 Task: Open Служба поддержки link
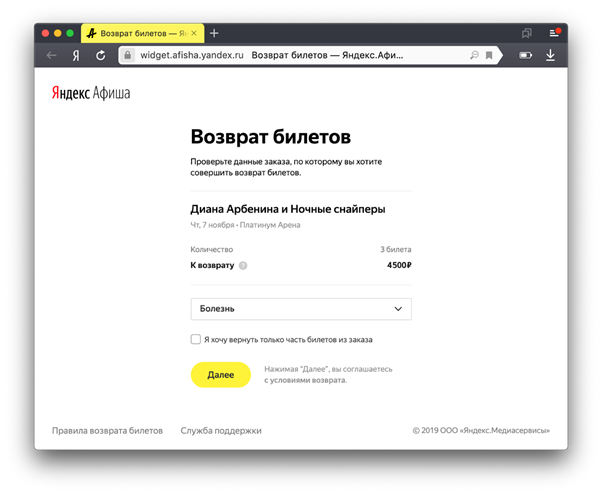pyautogui.click(x=221, y=430)
